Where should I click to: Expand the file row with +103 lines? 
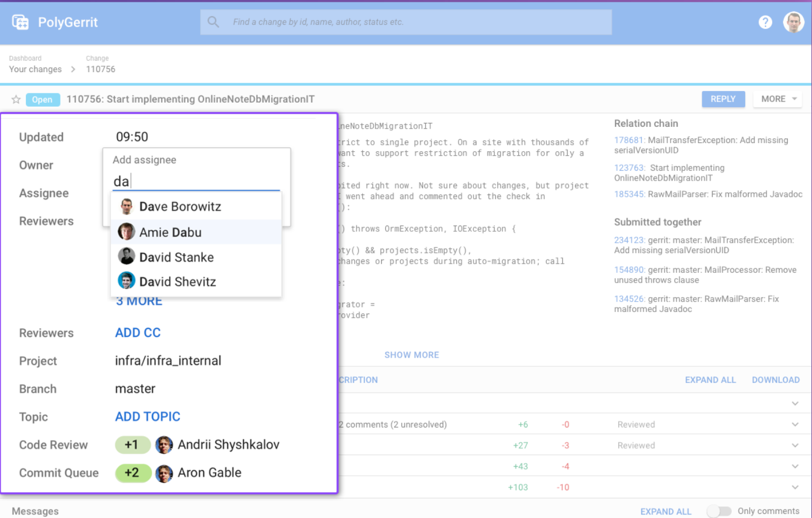[795, 487]
